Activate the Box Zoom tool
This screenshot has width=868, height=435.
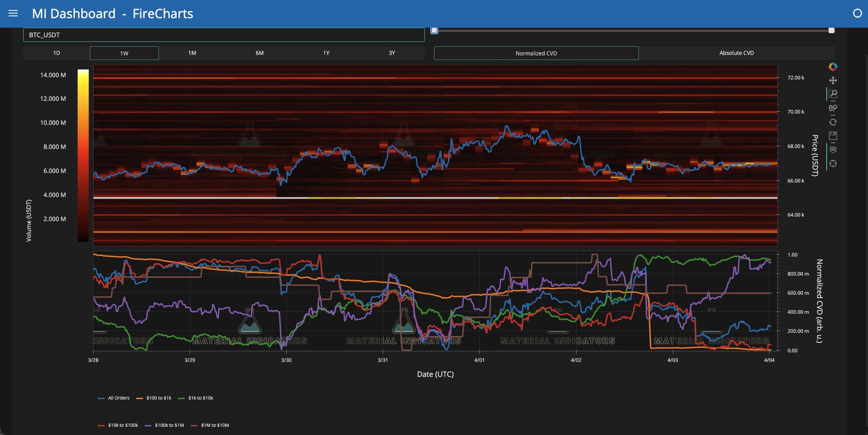(833, 94)
